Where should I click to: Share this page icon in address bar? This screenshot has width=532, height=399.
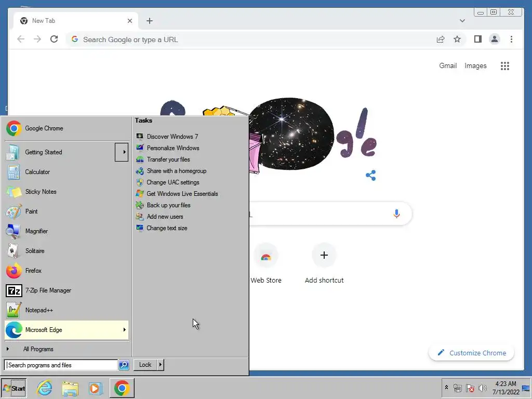coord(441,39)
